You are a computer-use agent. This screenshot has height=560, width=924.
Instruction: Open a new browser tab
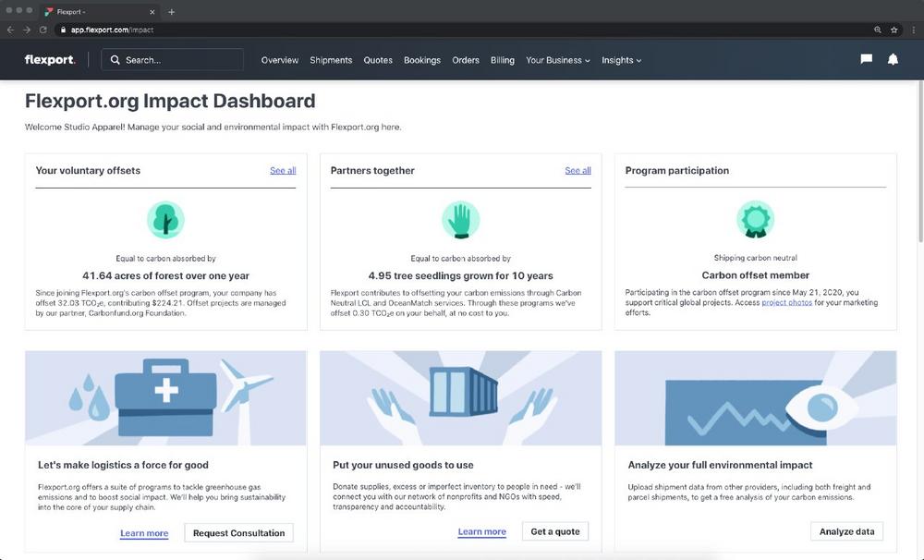(172, 12)
